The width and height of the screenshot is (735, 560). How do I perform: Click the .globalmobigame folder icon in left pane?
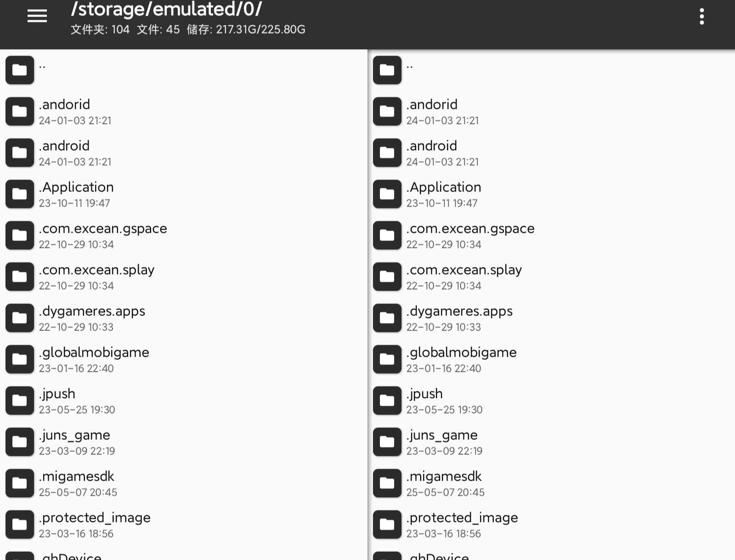[x=20, y=359]
